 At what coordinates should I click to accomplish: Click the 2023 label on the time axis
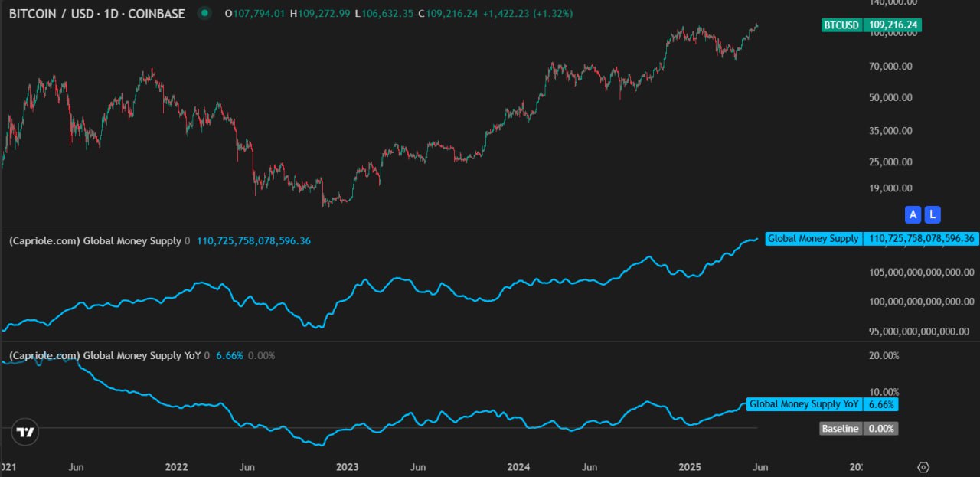point(347,467)
